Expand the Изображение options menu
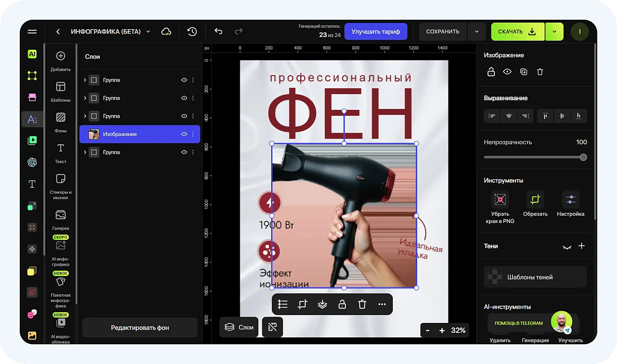The width and height of the screenshot is (617, 364). coord(193,134)
